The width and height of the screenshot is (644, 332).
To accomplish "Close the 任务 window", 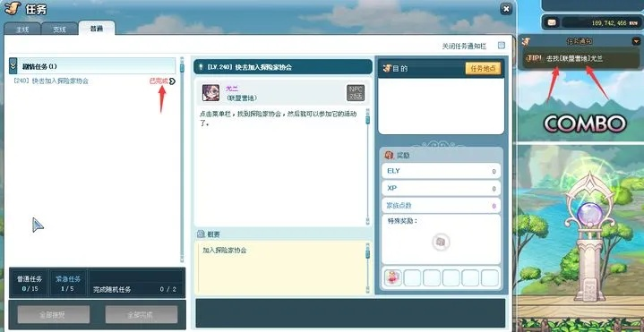I will 506,9.
